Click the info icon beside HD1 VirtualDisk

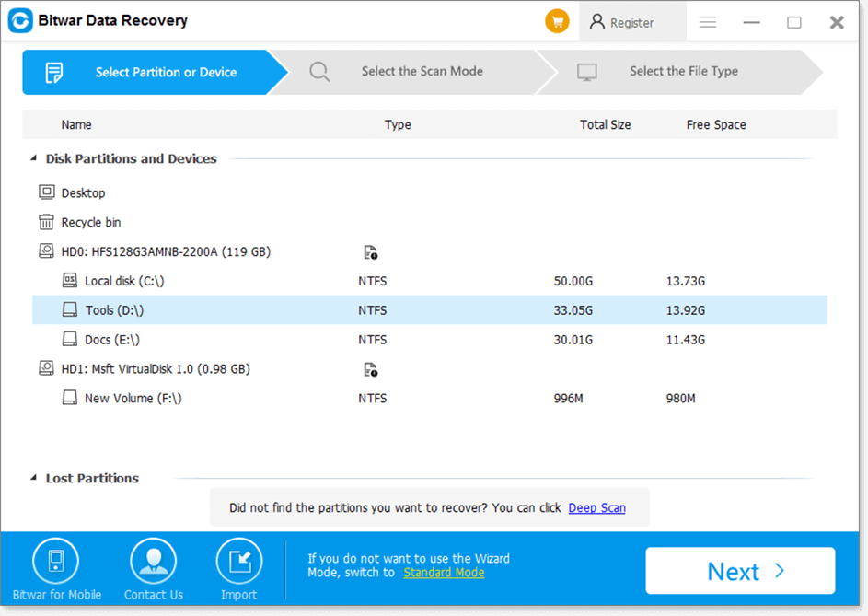point(370,370)
